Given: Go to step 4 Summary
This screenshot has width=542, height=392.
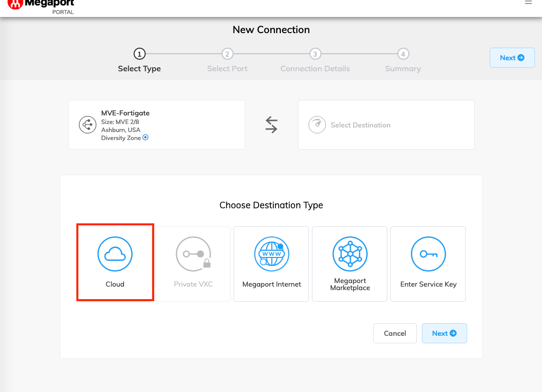Looking at the screenshot, I should click(403, 54).
